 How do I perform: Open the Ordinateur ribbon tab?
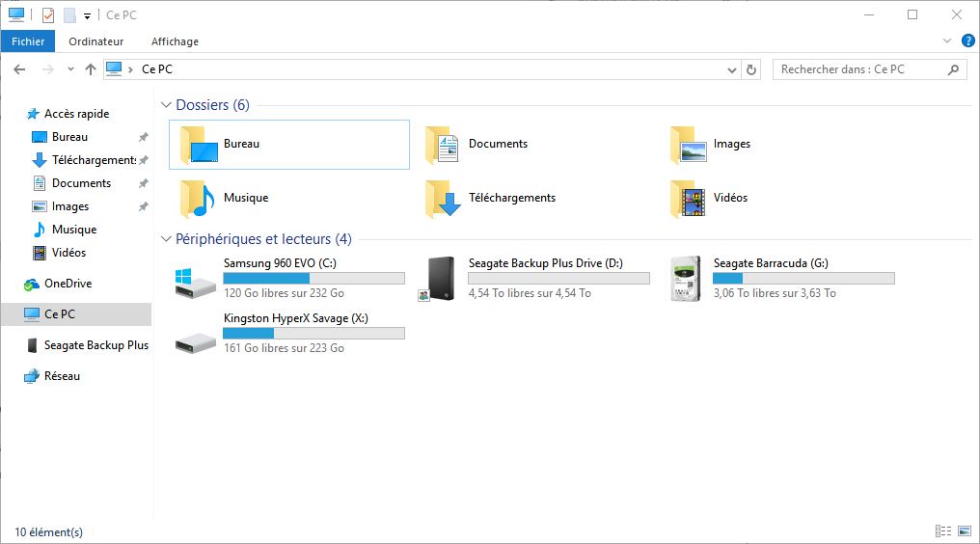point(96,41)
